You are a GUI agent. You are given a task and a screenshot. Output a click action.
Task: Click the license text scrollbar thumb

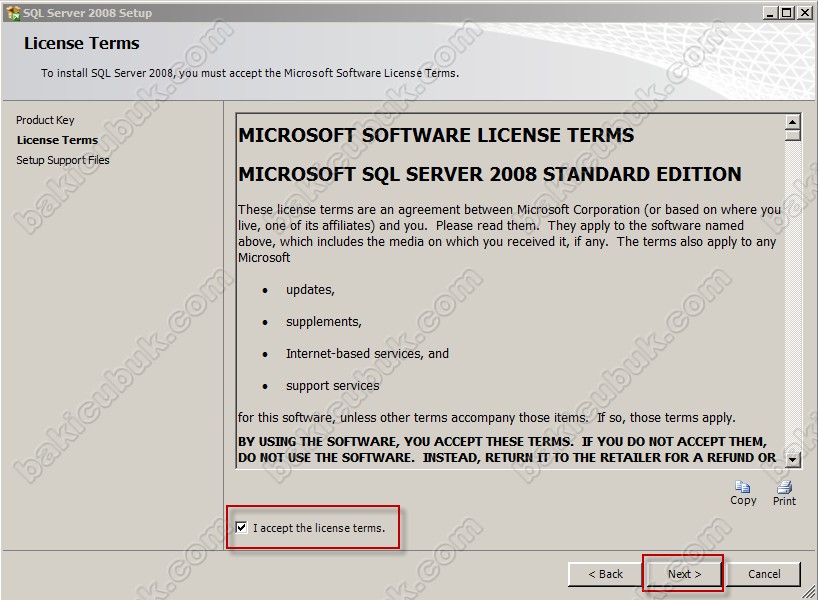point(792,135)
